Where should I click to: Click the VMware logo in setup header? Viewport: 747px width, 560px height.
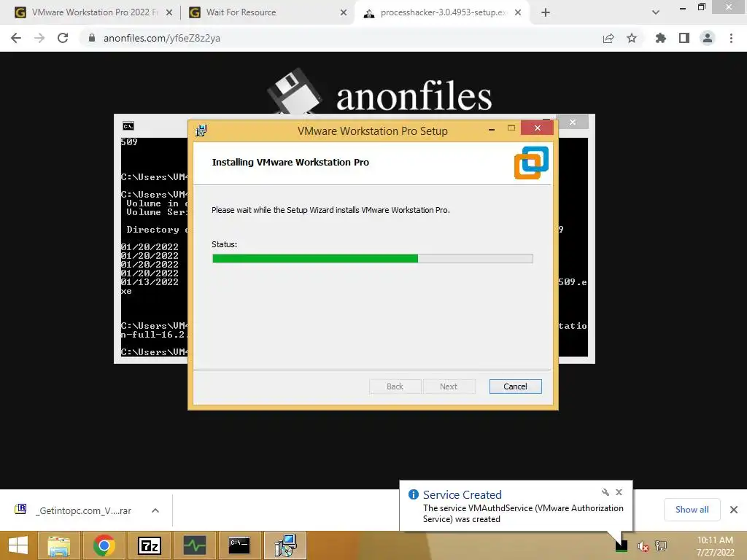[x=531, y=163]
